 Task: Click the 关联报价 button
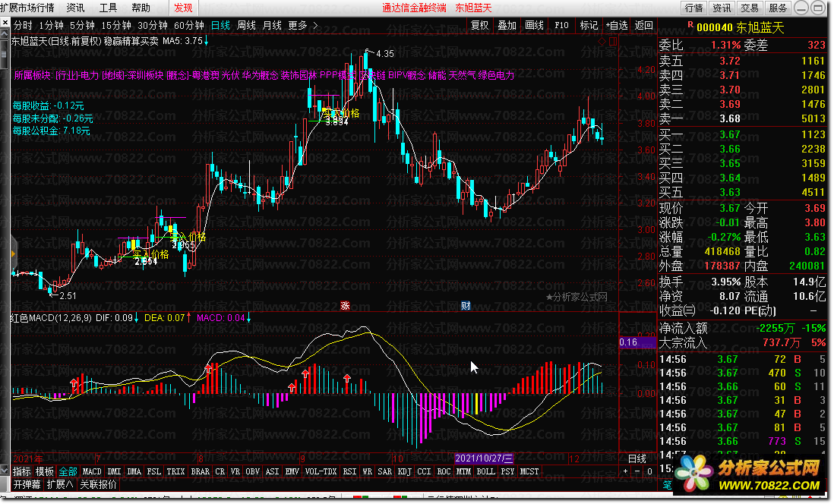pyautogui.click(x=99, y=484)
